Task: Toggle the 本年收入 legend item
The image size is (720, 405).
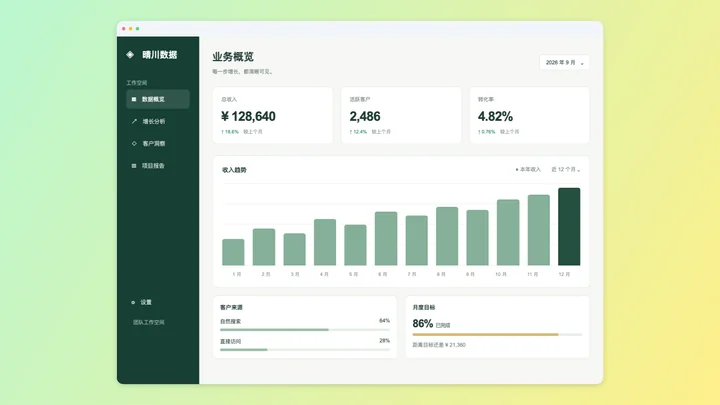Action: [x=528, y=169]
